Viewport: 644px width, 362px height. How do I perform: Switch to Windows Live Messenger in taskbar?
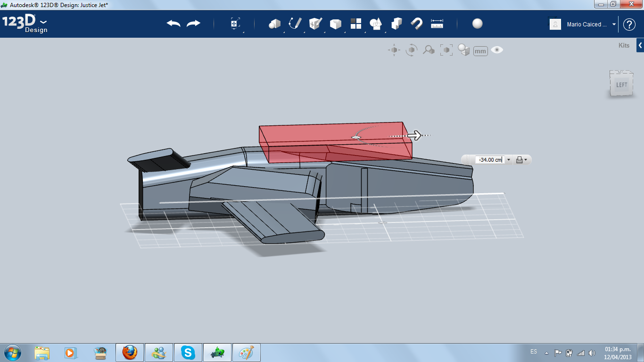159,353
